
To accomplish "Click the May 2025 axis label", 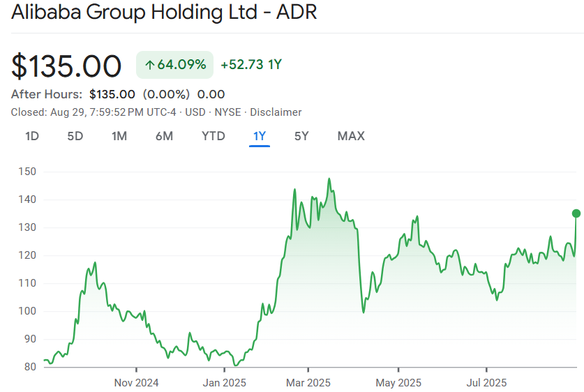I will pos(398,383).
